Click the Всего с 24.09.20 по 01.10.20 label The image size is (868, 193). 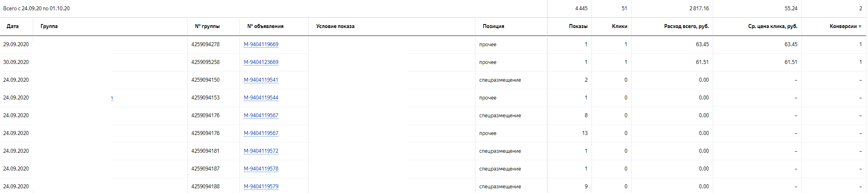[36, 8]
